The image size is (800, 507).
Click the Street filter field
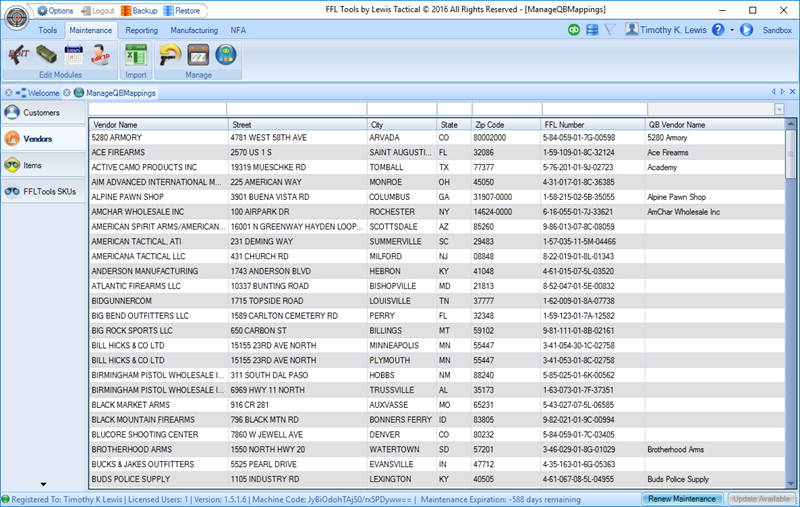click(296, 109)
